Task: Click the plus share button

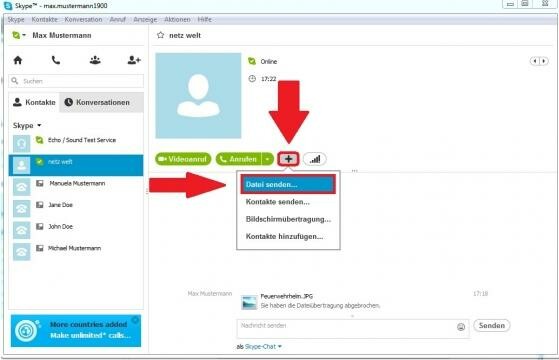Action: [288, 159]
